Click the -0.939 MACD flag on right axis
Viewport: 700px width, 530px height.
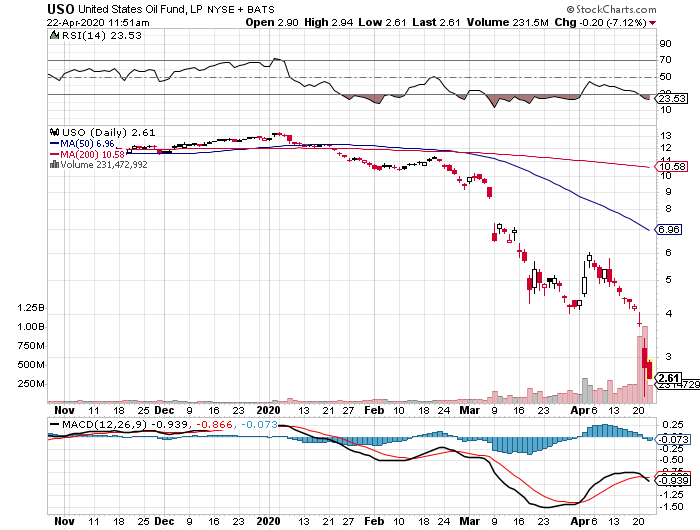[x=672, y=480]
